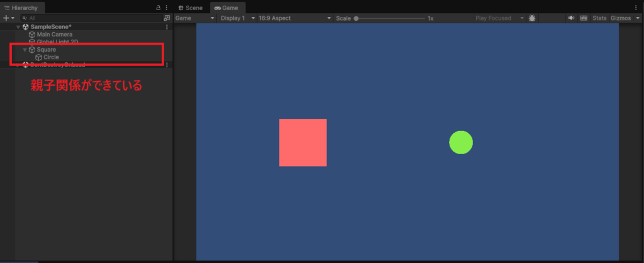Image resolution: width=644 pixels, height=263 pixels.
Task: Collapse the Square object's children
Action: point(25,50)
